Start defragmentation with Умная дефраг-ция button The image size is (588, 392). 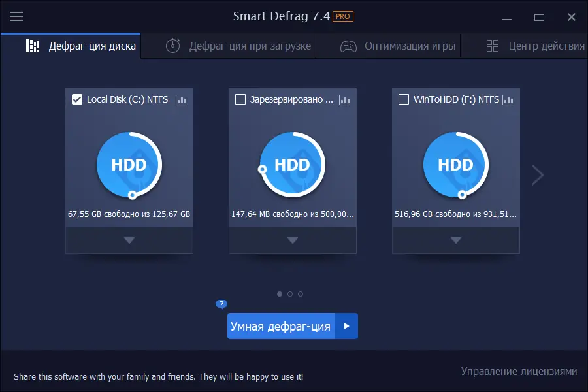[281, 325]
